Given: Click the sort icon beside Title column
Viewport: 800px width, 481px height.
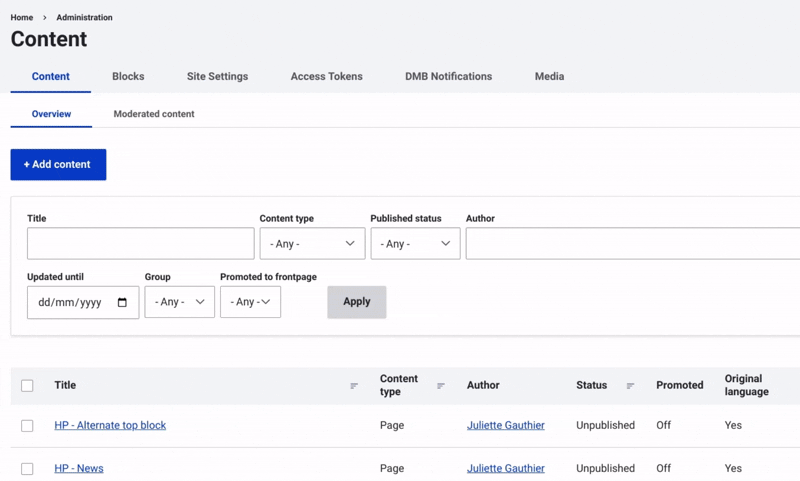Looking at the screenshot, I should (x=354, y=386).
